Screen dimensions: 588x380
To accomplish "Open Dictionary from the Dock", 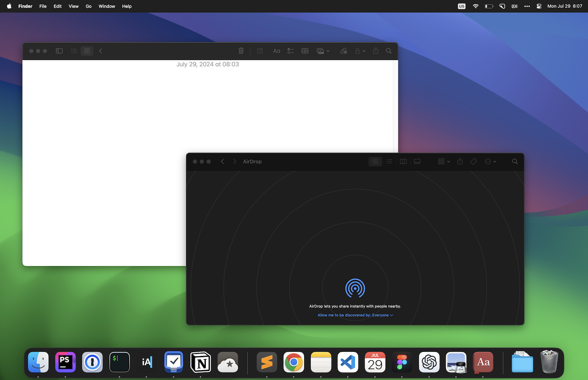I will [483, 362].
